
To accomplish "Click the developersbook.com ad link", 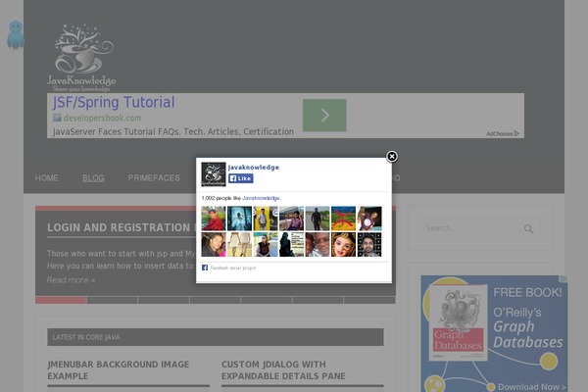I will pos(102,118).
